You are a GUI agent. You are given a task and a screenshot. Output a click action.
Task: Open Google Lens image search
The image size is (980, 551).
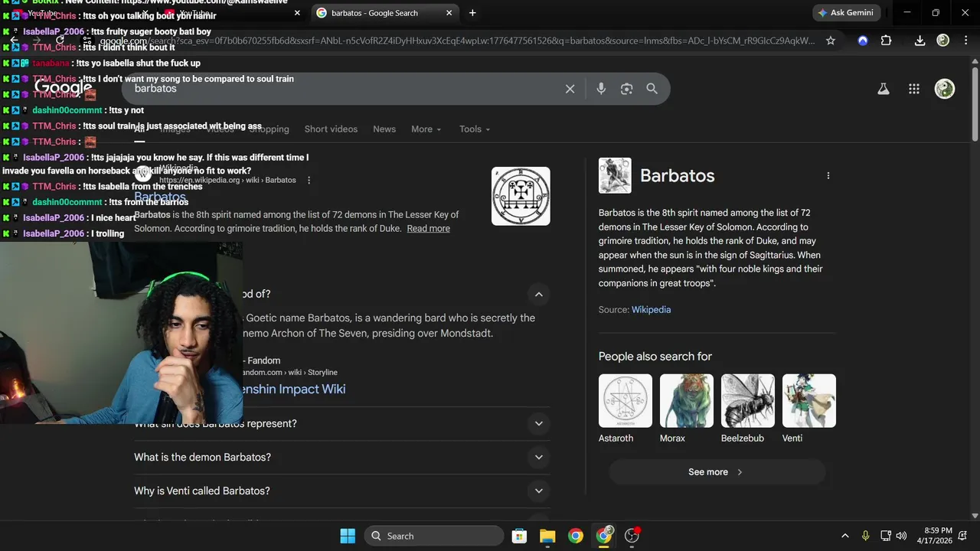pyautogui.click(x=626, y=89)
